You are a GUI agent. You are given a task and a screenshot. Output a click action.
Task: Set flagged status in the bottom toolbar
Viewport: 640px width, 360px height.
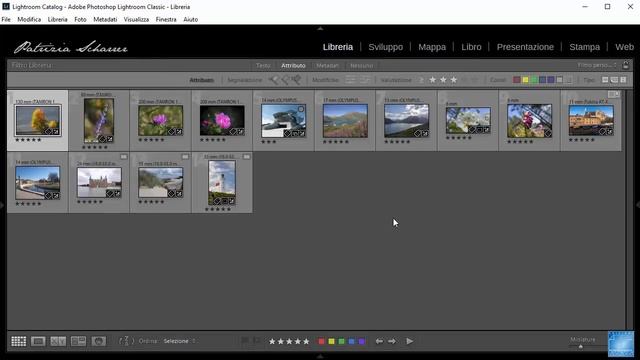pos(245,340)
